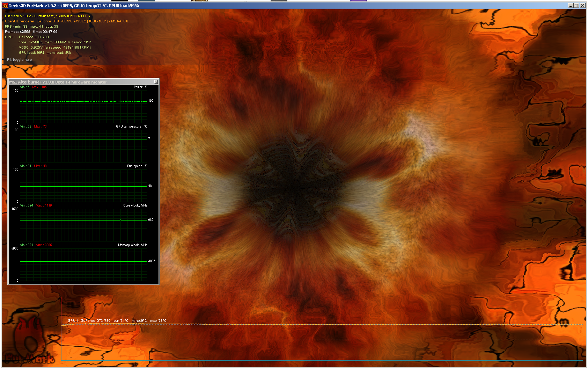Click the GPU temperature current value 71

coord(150,139)
